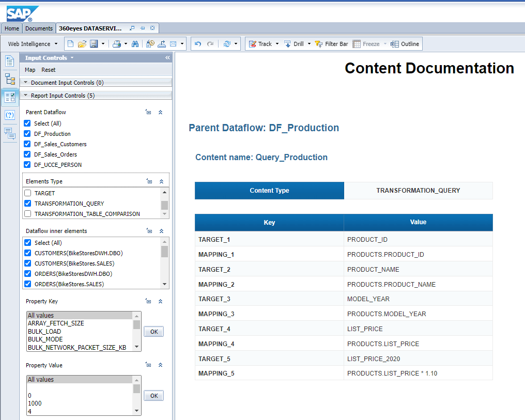Open the print dialog via printer icon
Image resolution: width=525 pixels, height=420 pixels.
click(117, 44)
